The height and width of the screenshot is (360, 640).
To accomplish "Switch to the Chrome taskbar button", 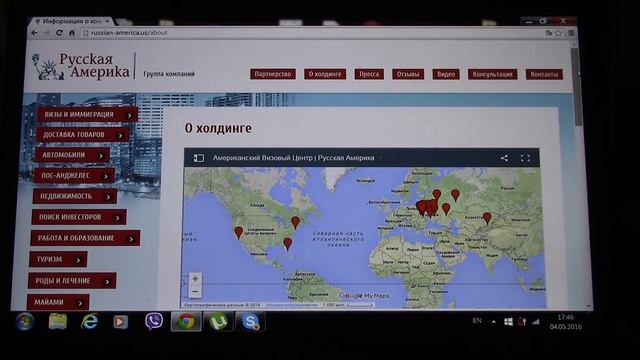I will [x=186, y=322].
